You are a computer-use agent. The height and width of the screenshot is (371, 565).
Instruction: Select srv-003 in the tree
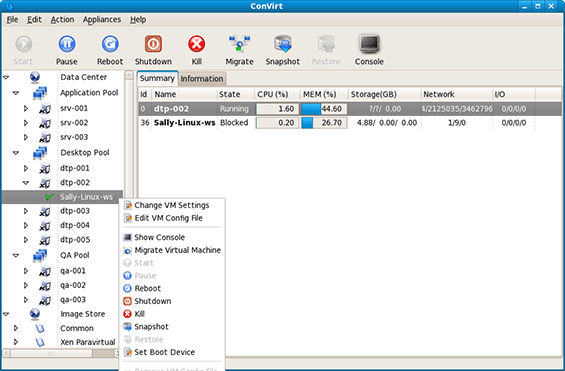pos(74,137)
